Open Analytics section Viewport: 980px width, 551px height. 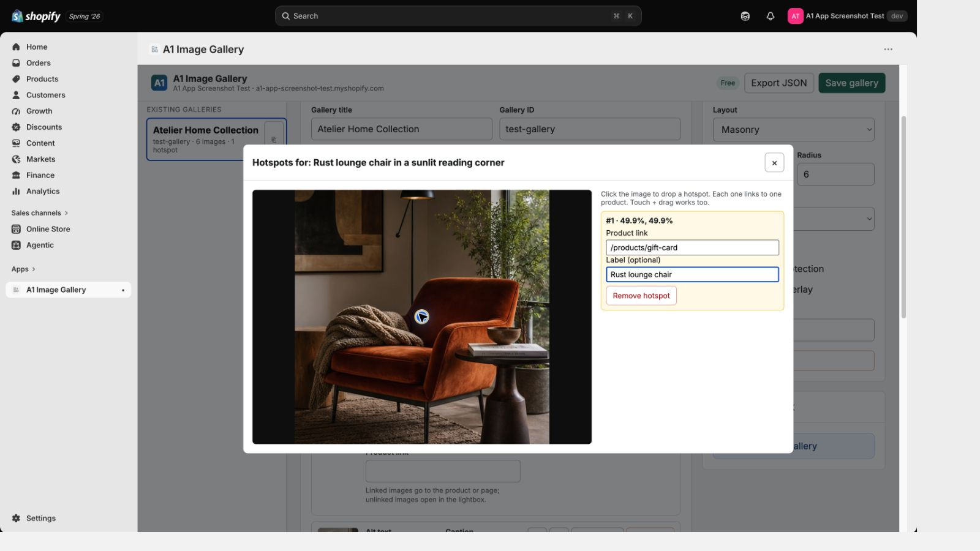click(43, 191)
